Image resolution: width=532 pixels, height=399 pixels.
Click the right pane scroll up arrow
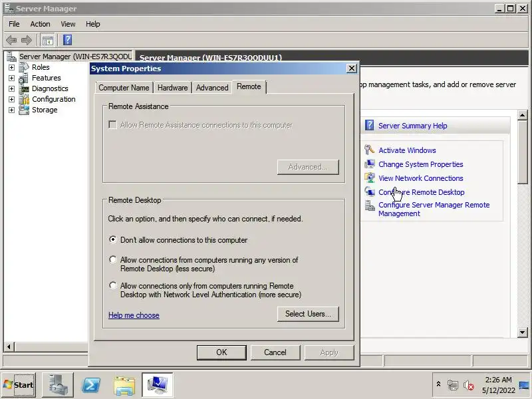523,115
